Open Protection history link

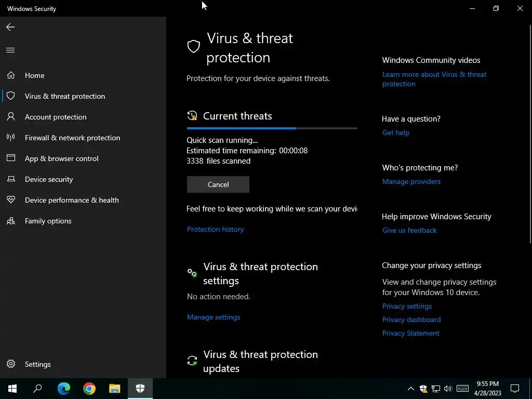[216, 229]
